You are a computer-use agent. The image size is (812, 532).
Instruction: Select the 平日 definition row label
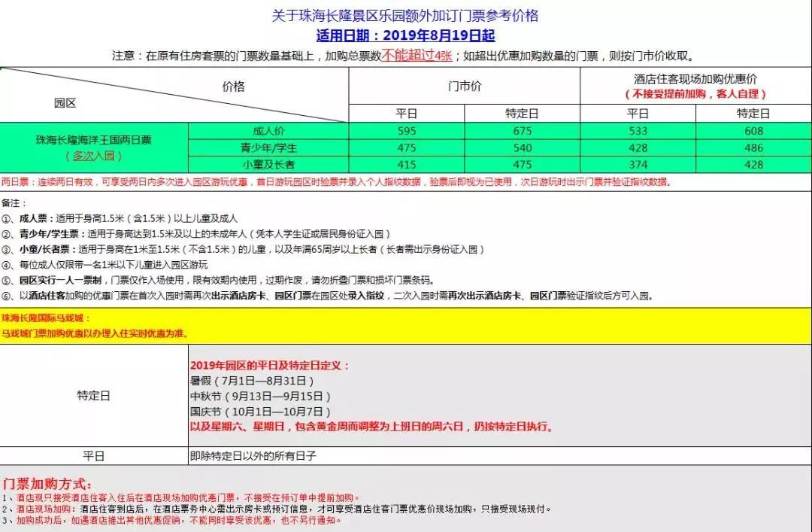click(x=94, y=456)
